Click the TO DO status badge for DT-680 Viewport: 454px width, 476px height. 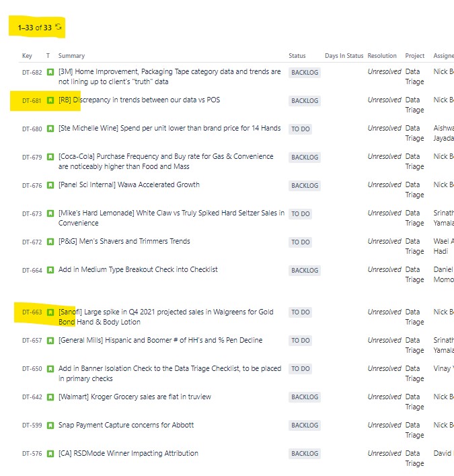click(300, 129)
